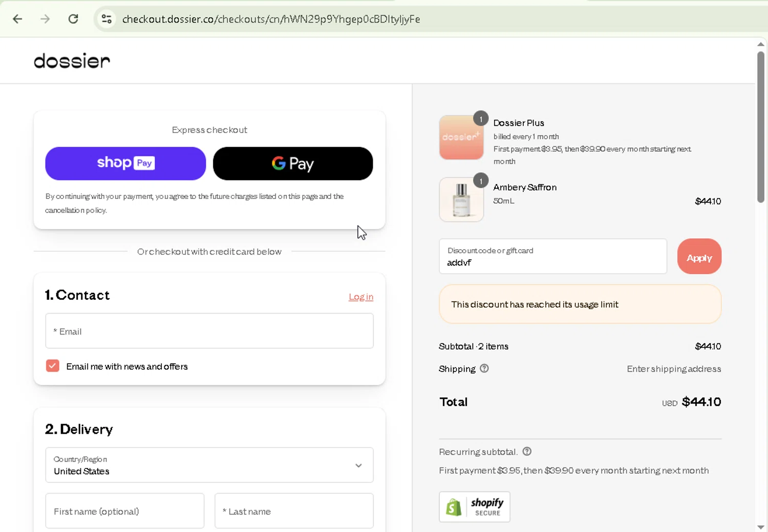Image resolution: width=768 pixels, height=532 pixels.
Task: Click the Last name field
Action: [294, 511]
